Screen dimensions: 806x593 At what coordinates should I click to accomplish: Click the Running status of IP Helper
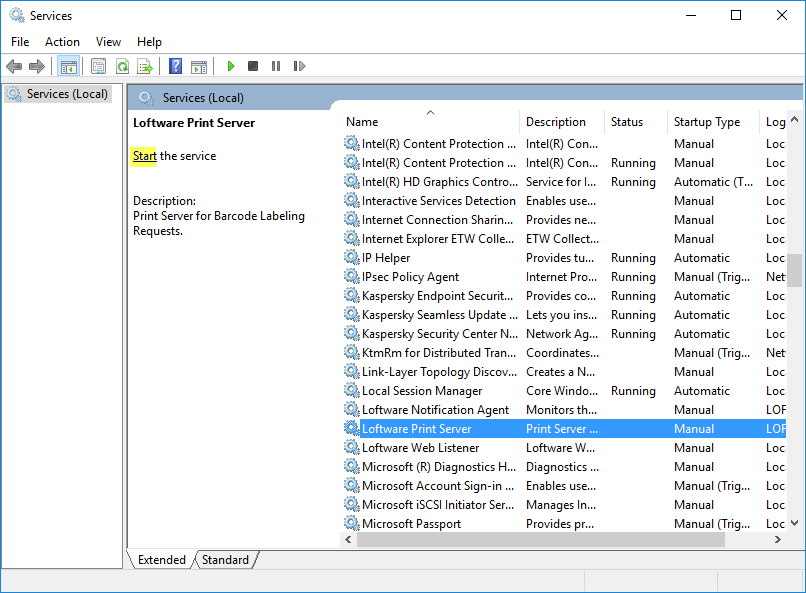[633, 257]
